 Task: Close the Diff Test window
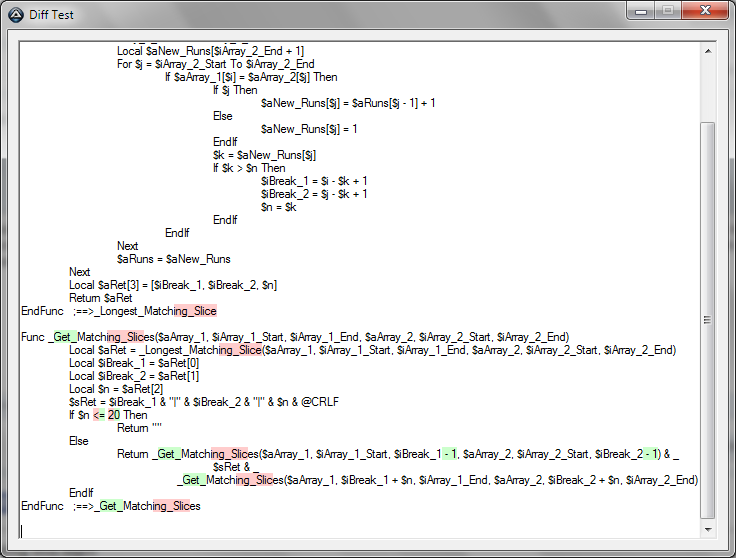705,11
